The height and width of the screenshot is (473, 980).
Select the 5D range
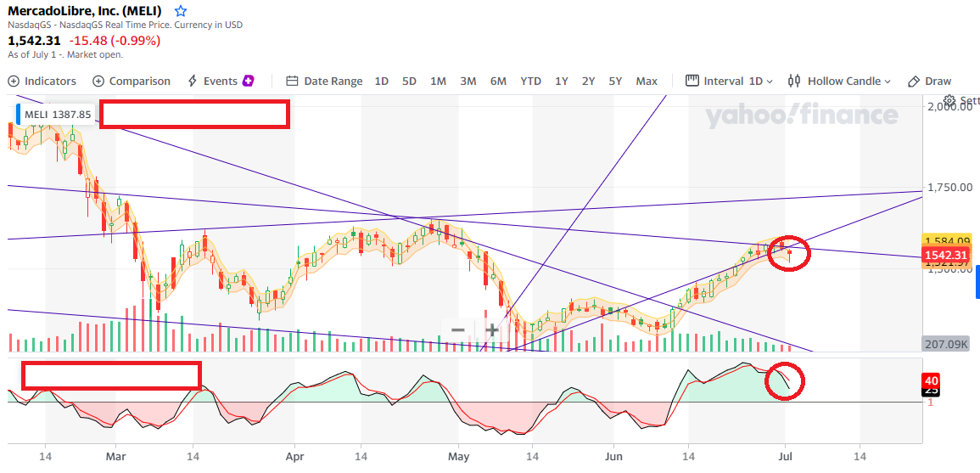tap(409, 81)
